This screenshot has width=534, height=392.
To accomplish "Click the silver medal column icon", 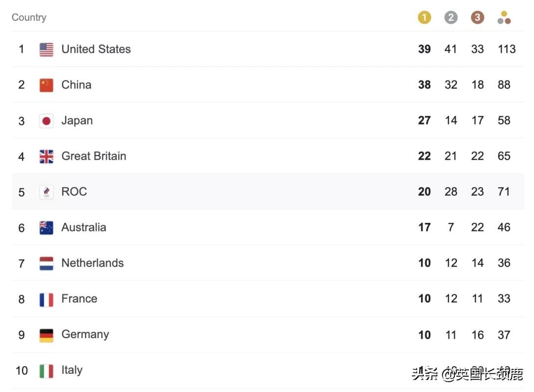I will click(451, 18).
